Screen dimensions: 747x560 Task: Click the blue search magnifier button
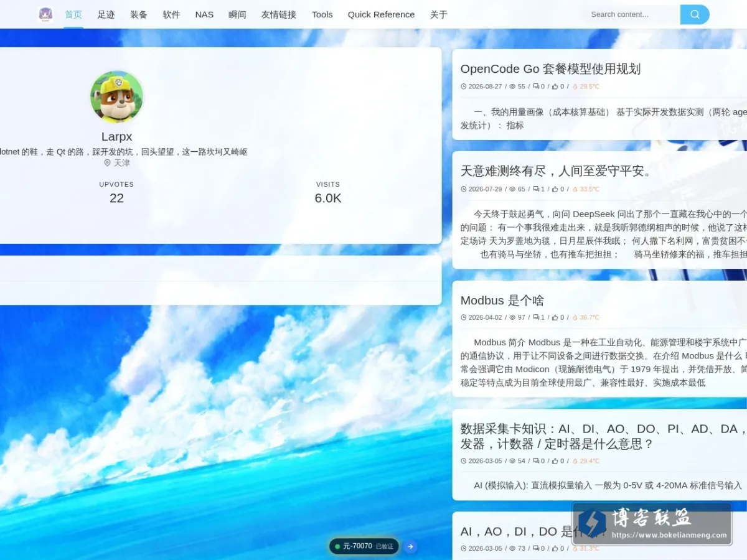(x=695, y=14)
